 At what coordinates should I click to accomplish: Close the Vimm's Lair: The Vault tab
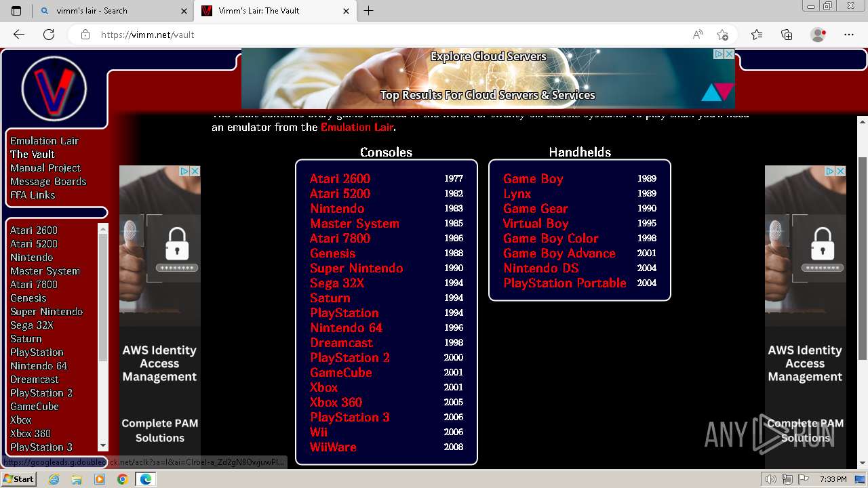(347, 11)
